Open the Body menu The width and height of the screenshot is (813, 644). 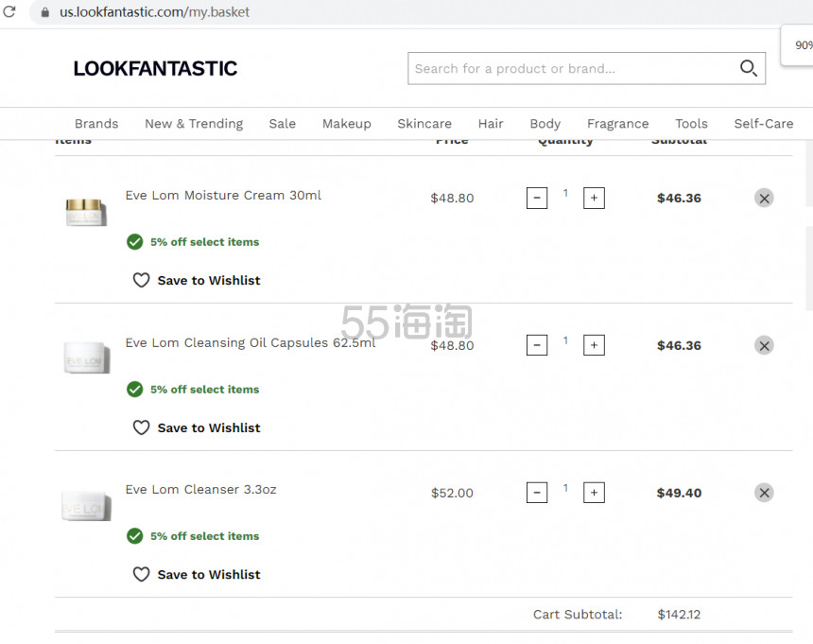[x=545, y=124]
